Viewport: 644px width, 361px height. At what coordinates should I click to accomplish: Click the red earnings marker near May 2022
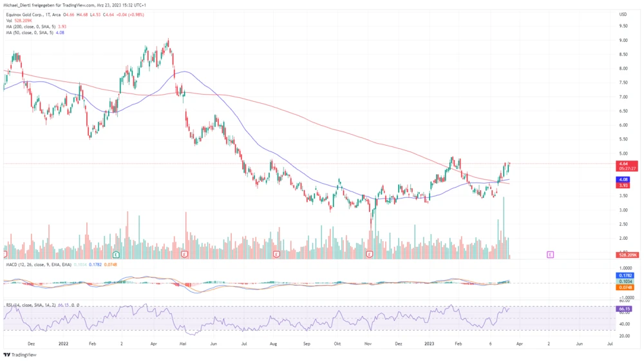pos(185,255)
